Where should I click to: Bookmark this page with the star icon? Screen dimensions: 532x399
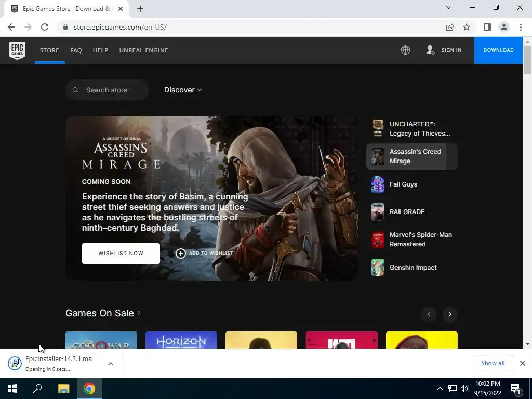467,27
